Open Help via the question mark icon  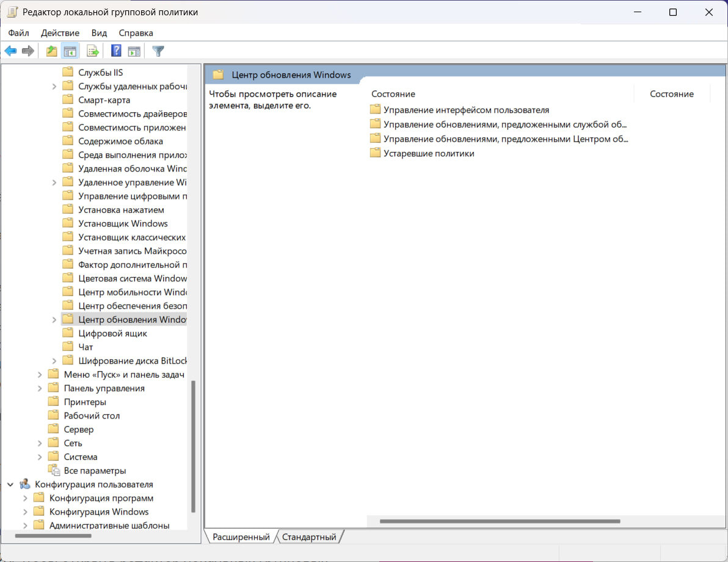click(x=116, y=51)
